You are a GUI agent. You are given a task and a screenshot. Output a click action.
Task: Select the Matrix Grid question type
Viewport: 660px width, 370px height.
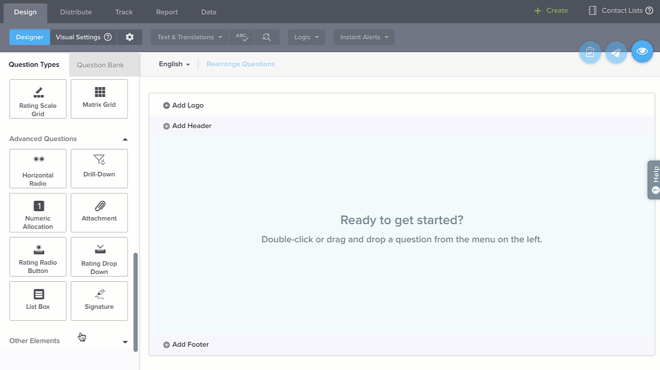pyautogui.click(x=99, y=99)
